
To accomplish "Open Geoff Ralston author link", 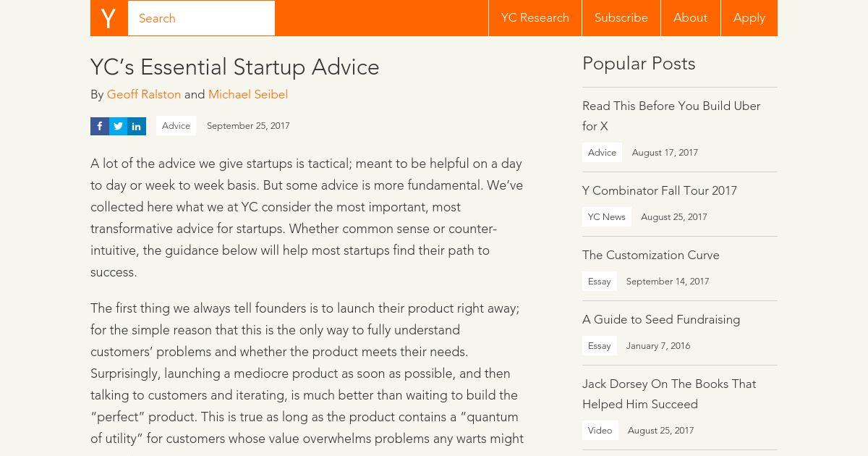I will click(144, 94).
